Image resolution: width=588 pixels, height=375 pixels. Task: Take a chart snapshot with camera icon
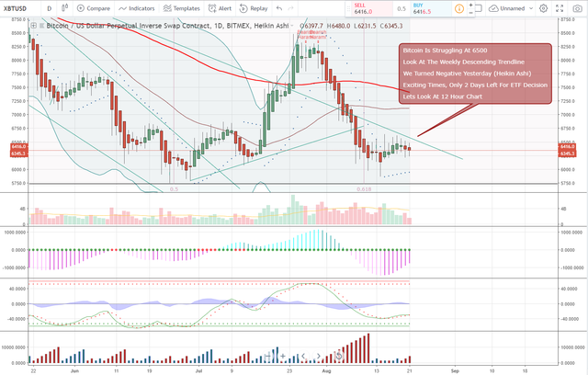click(x=578, y=8)
